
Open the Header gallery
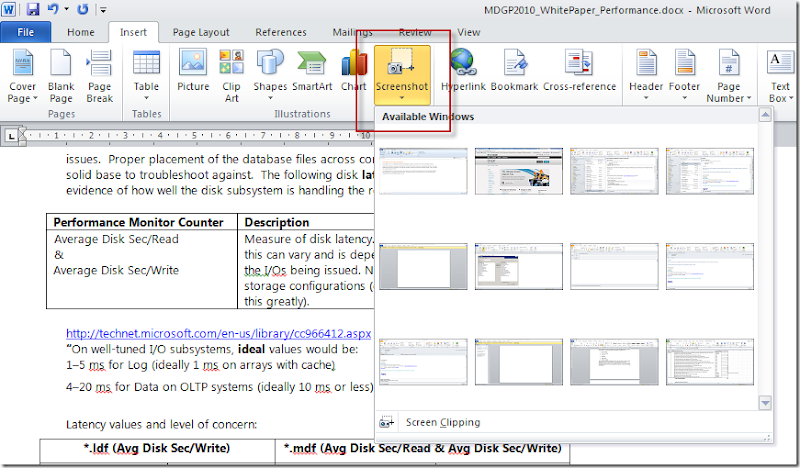(646, 75)
